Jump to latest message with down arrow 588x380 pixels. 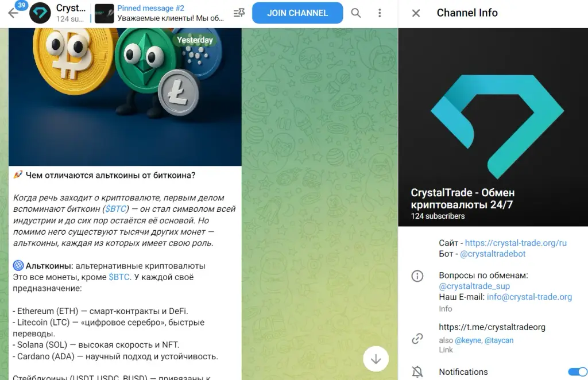pos(376,359)
